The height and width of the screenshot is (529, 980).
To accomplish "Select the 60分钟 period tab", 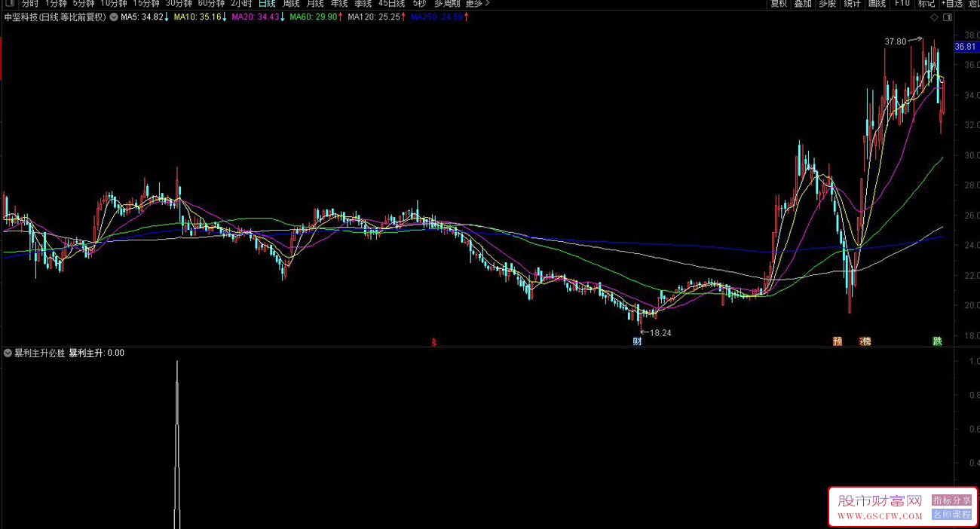I will point(211,3).
